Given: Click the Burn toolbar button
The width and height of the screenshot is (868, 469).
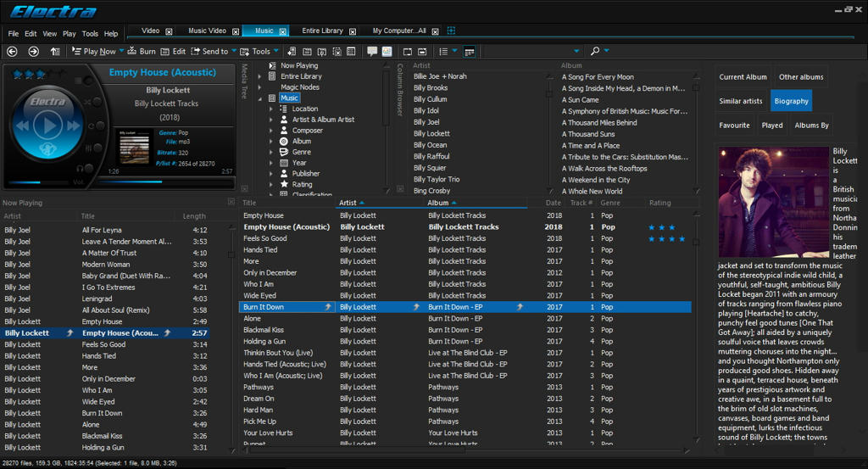Looking at the screenshot, I should (142, 52).
